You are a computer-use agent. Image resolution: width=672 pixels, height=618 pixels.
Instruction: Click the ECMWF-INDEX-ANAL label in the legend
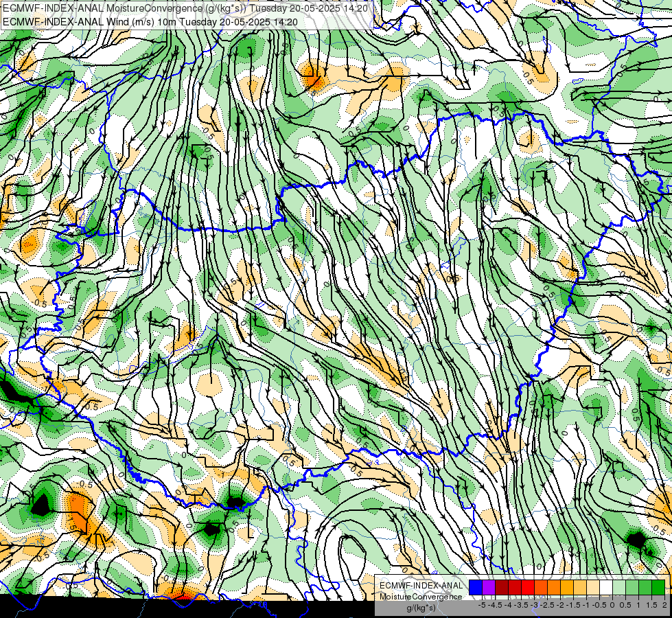pos(421,586)
